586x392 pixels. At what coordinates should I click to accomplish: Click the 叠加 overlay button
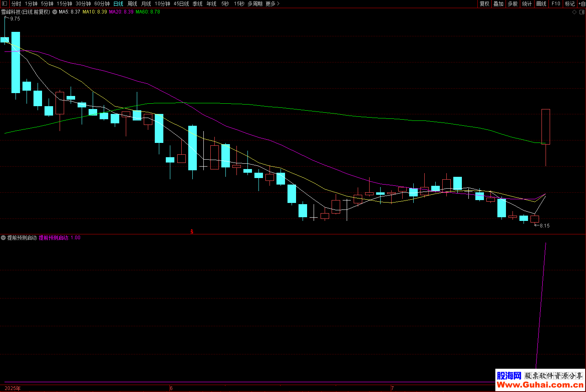point(499,4)
